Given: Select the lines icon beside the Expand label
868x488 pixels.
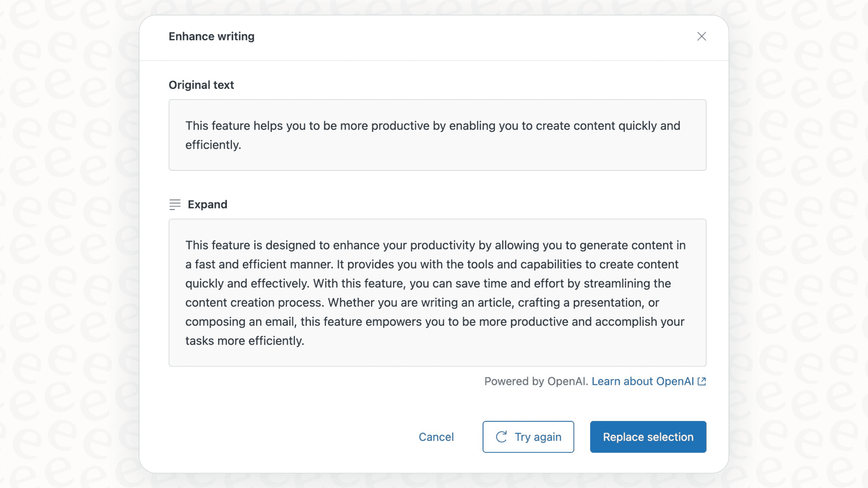Looking at the screenshot, I should click(x=175, y=204).
